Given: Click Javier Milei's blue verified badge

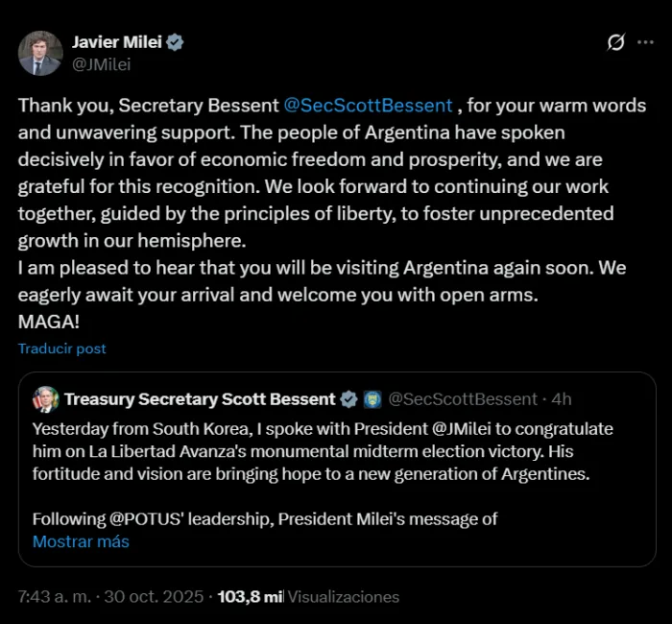Looking at the screenshot, I should pos(176,42).
